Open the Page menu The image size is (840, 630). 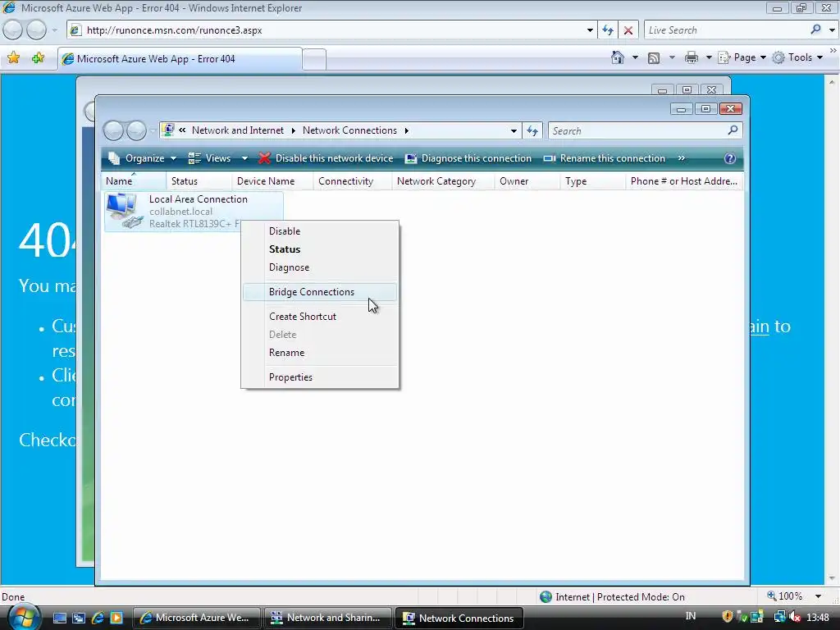[742, 57]
